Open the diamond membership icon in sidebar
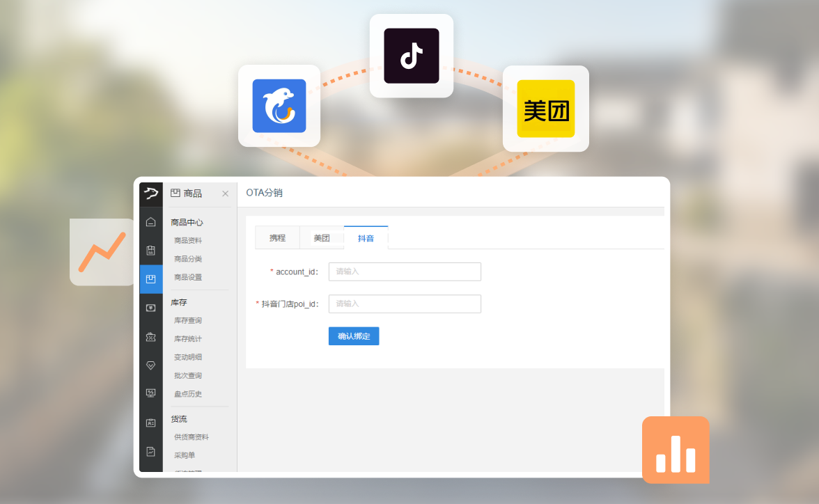Viewport: 819px width, 504px height. coord(150,365)
